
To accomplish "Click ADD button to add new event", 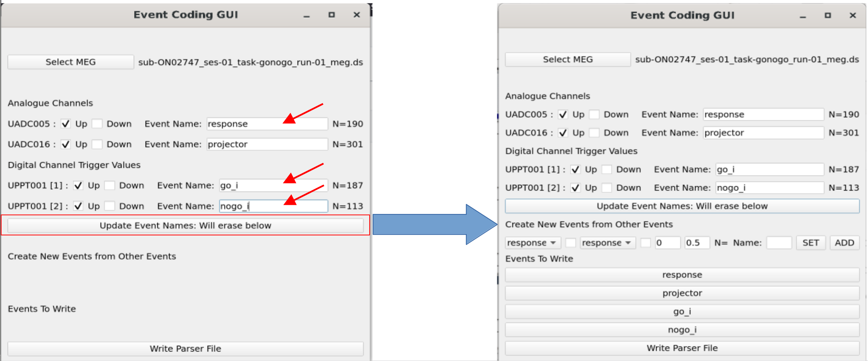I will click(x=844, y=243).
